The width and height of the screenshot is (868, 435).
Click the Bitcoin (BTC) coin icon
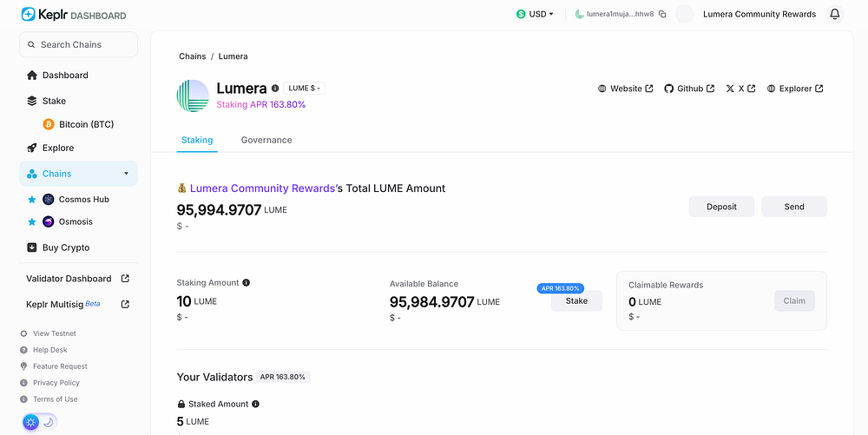click(49, 124)
